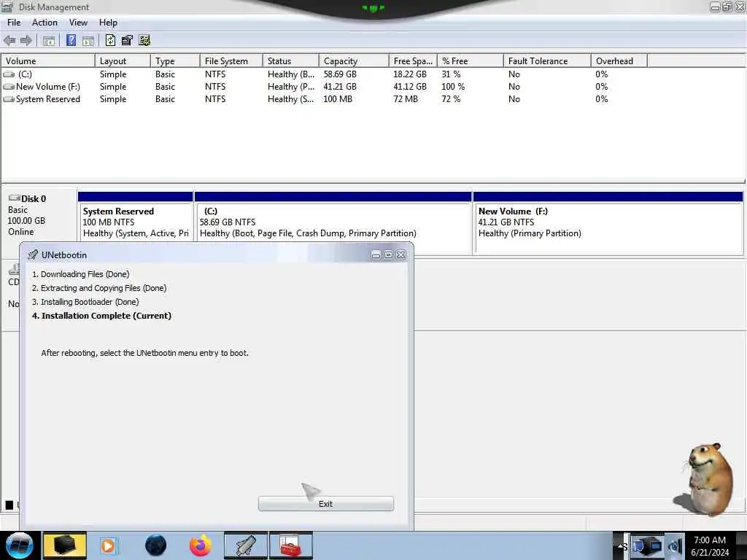Screen dimensions: 747x560
Task: Click the '100 MB' capacity cell in list
Action: tap(338, 99)
